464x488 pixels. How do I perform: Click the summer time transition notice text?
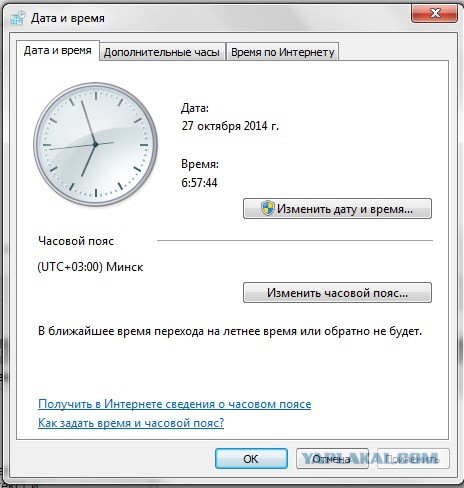tap(230, 331)
